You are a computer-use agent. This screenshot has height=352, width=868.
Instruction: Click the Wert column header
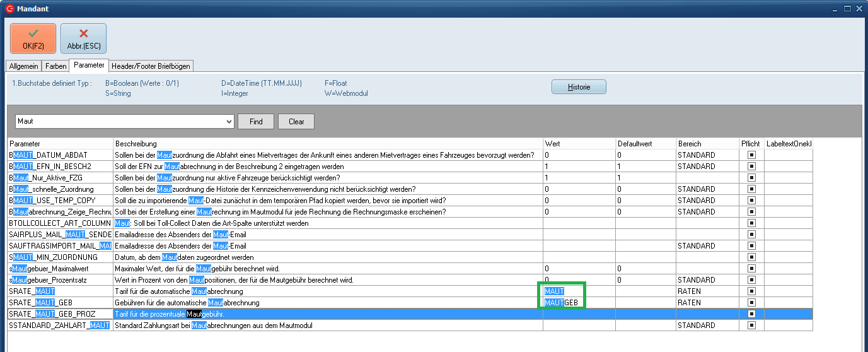point(579,144)
